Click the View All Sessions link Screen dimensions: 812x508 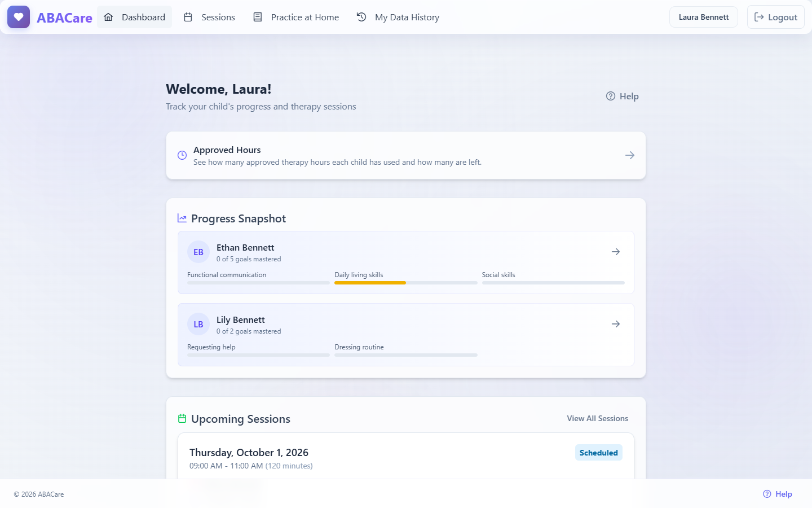click(x=598, y=418)
